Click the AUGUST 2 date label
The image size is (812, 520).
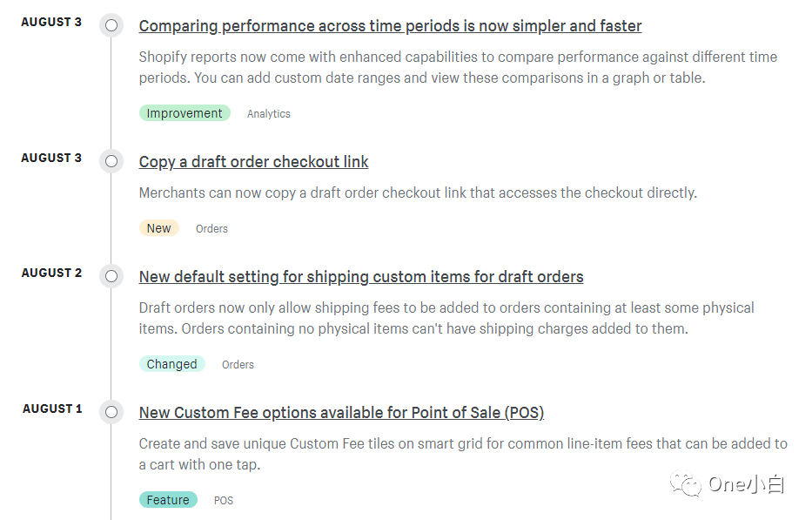pos(51,273)
